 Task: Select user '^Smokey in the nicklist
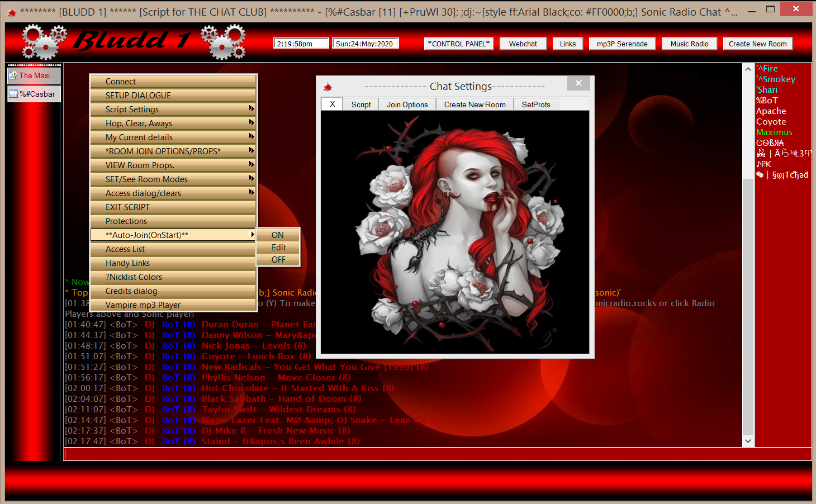(776, 79)
